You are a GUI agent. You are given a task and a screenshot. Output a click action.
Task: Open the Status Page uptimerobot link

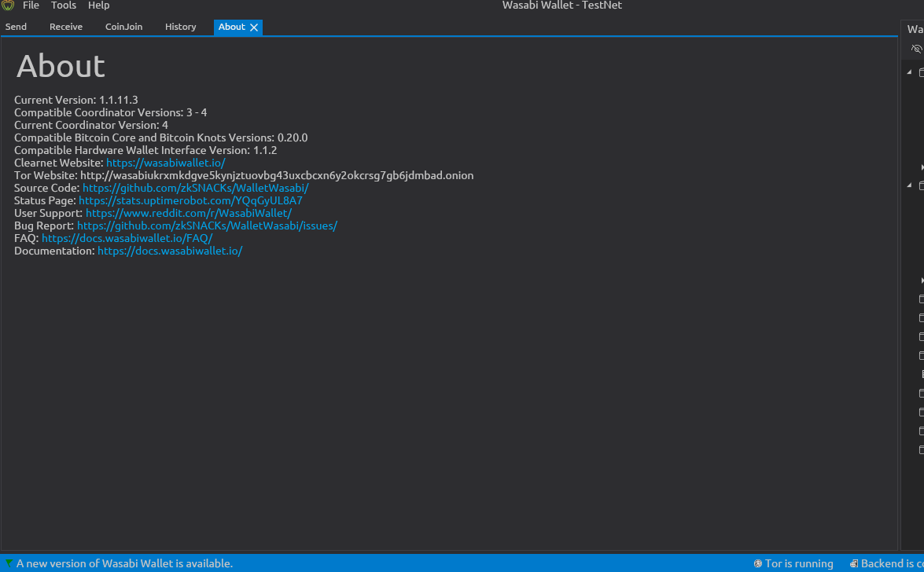pyautogui.click(x=190, y=201)
